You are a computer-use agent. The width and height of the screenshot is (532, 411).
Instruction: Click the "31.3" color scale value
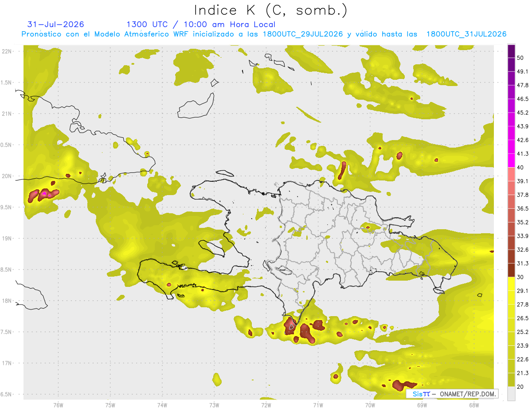[x=523, y=263]
